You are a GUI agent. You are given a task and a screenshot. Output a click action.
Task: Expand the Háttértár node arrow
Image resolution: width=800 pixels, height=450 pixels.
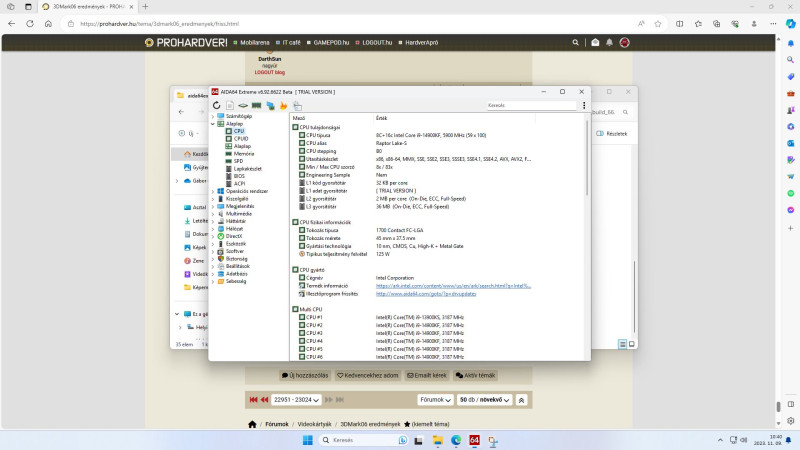[x=213, y=221]
